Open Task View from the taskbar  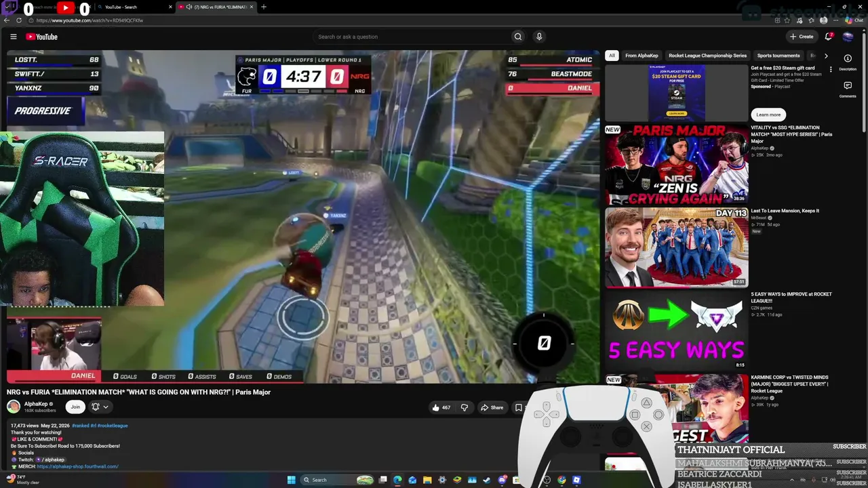tap(382, 480)
